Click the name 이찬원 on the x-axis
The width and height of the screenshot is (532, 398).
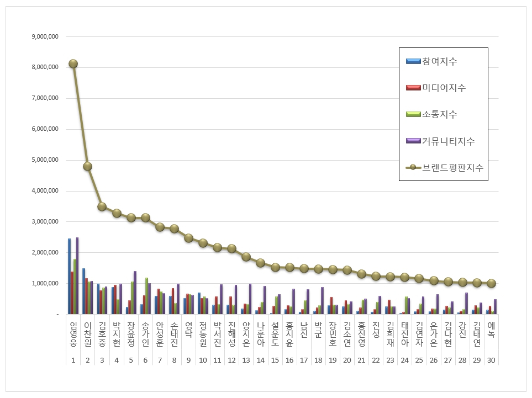point(87,335)
